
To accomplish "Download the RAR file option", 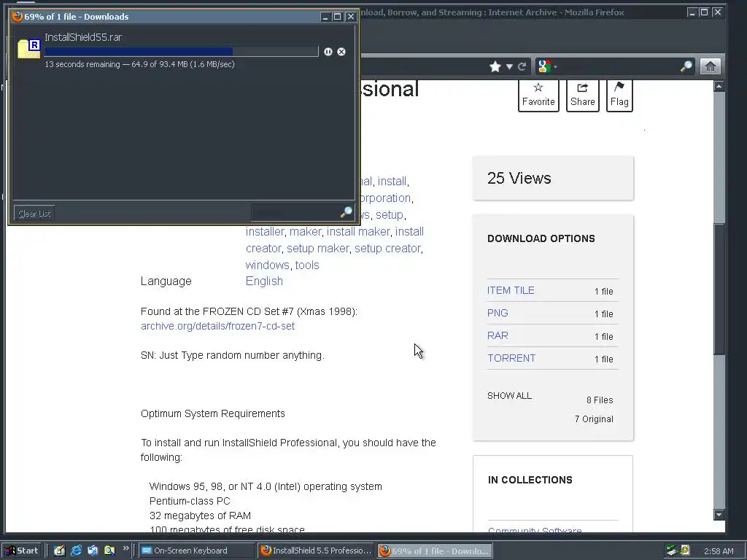I will pyautogui.click(x=498, y=335).
